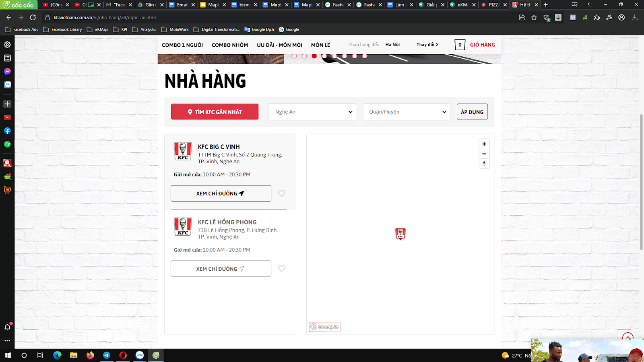644x362 pixels.
Task: Open File Explorer from taskbar
Action: click(74, 355)
